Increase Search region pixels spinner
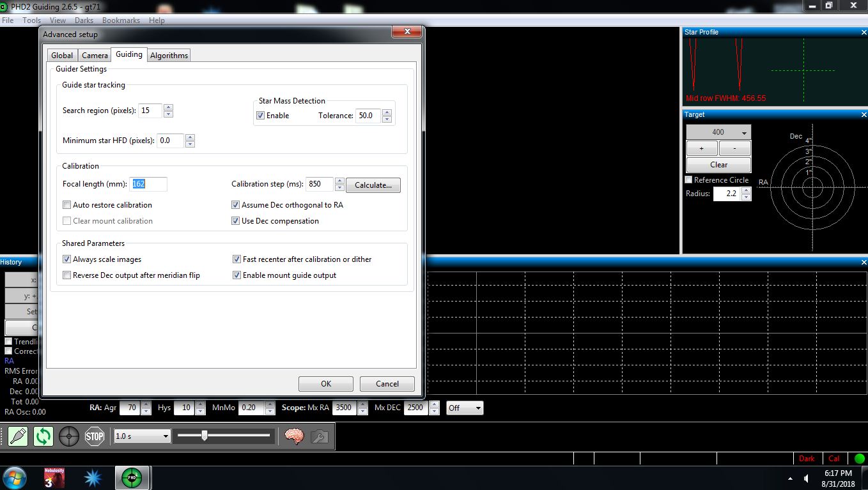Image resolution: width=868 pixels, height=490 pixels. coord(168,107)
